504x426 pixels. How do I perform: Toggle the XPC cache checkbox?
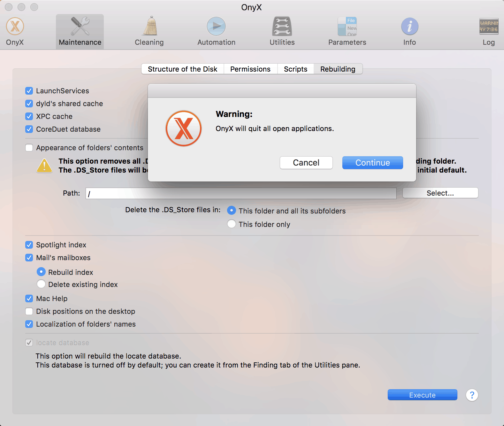click(29, 116)
